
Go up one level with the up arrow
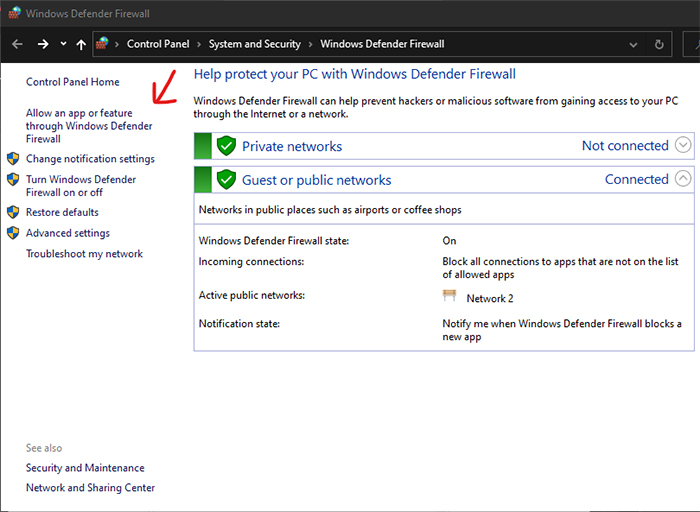point(81,44)
